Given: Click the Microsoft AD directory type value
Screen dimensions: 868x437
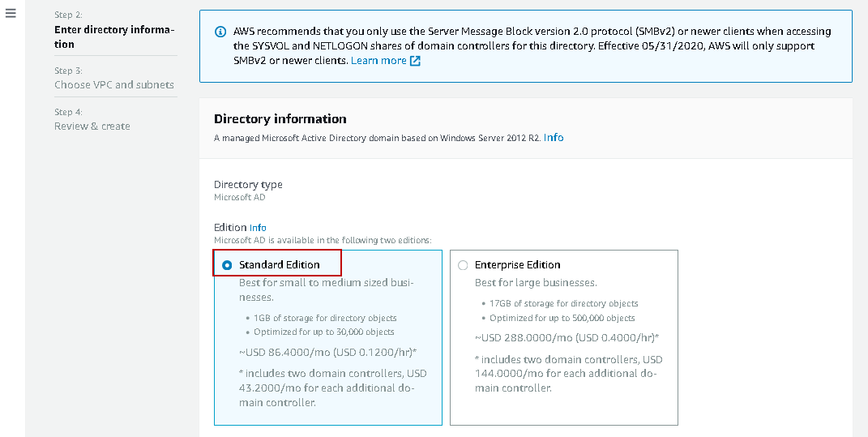Looking at the screenshot, I should 240,197.
